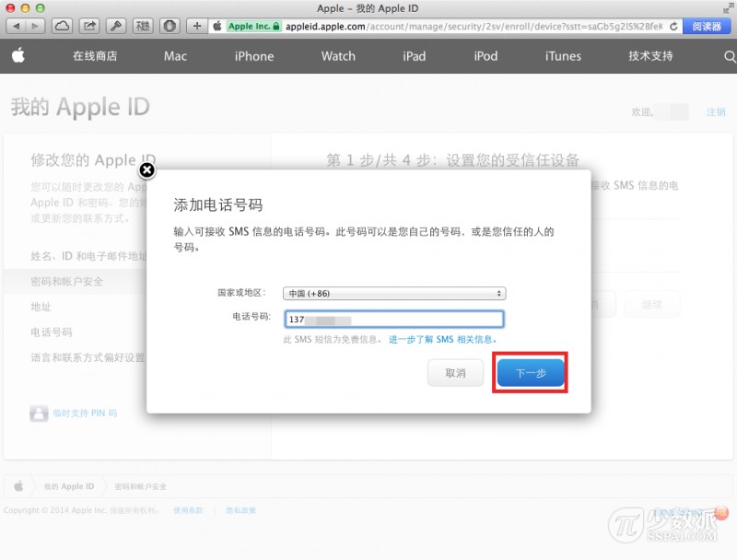Screen dimensions: 737x560
Task: Click the key icon in Safari toolbar
Action: (116, 26)
